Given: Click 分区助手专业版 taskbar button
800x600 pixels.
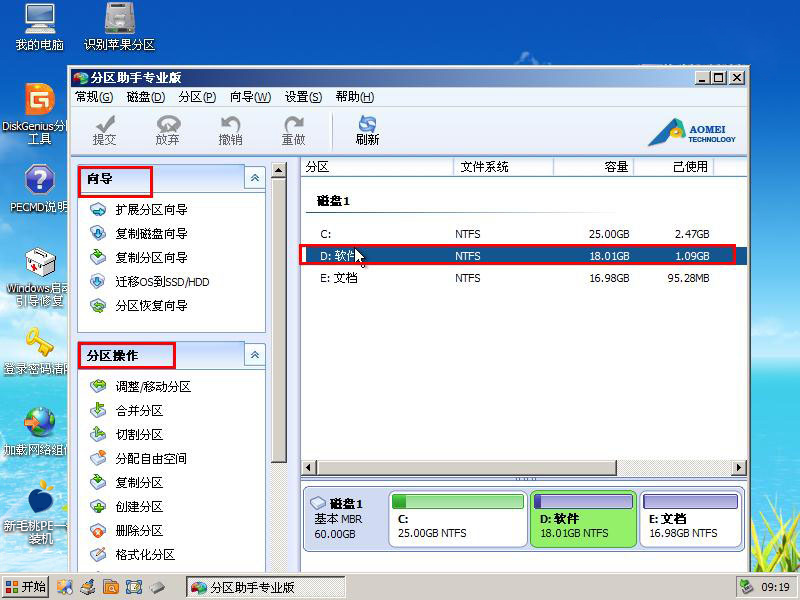Looking at the screenshot, I should pos(266,587).
